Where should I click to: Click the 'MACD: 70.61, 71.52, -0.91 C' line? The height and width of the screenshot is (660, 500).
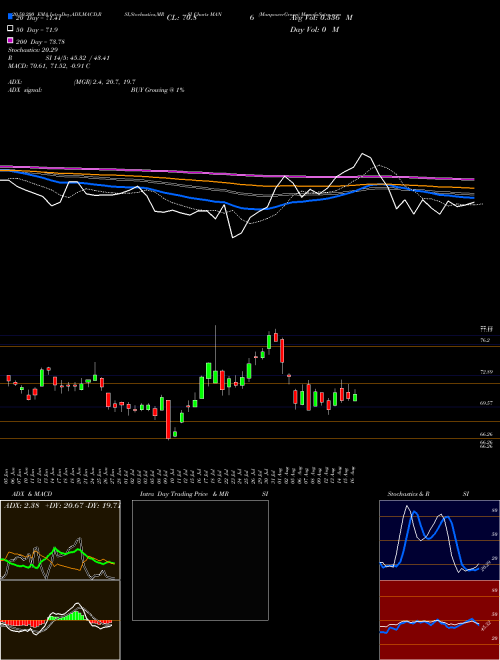49,66
